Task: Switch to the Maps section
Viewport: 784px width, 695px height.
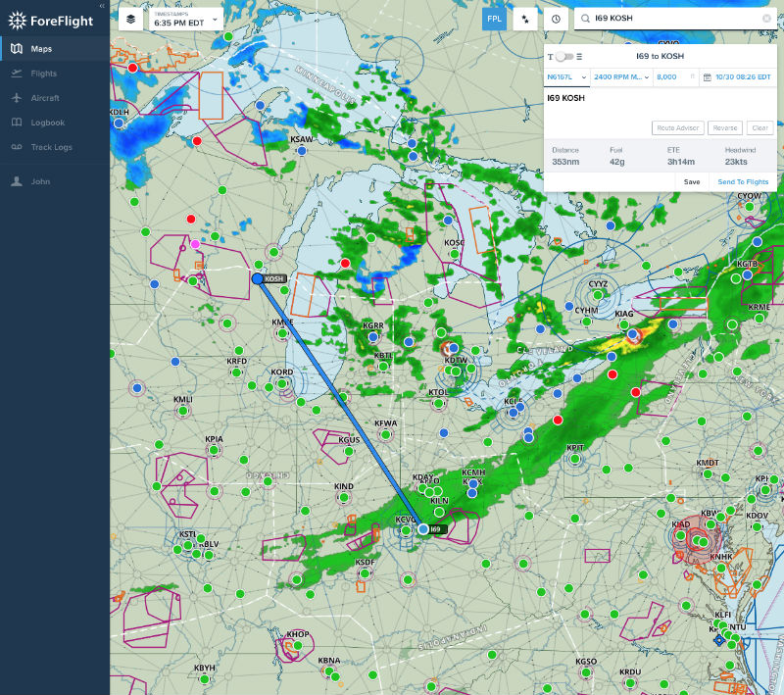Action: pyautogui.click(x=44, y=48)
